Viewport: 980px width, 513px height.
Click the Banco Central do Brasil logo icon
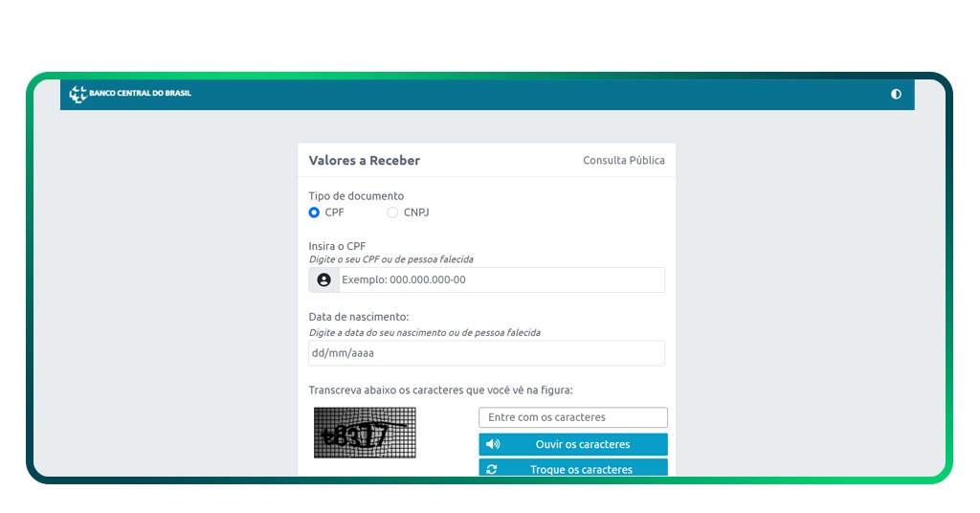click(78, 94)
